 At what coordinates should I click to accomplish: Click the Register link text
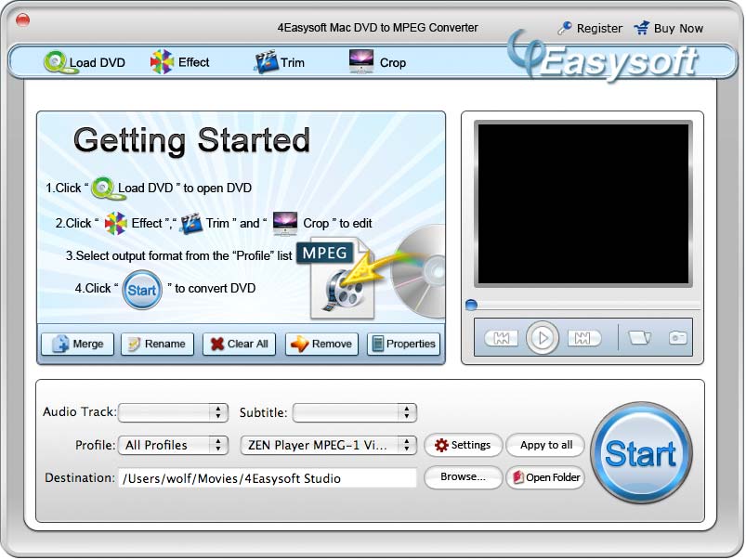point(599,29)
